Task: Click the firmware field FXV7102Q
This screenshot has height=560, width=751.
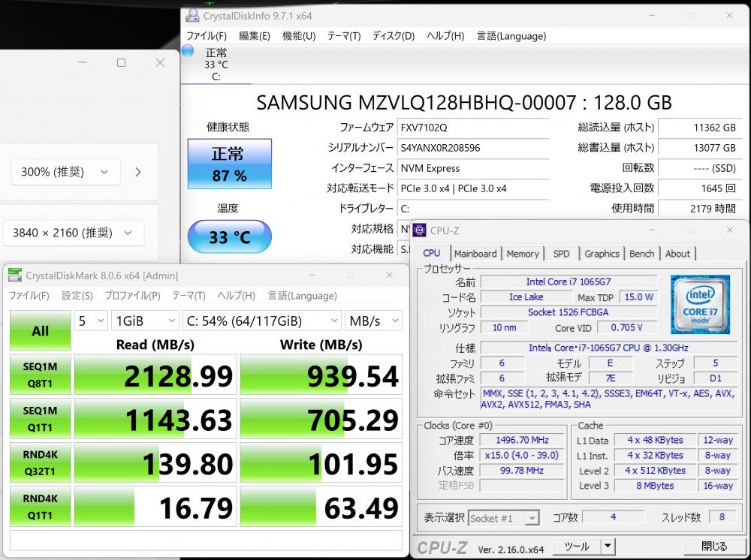Action: pyautogui.click(x=473, y=128)
